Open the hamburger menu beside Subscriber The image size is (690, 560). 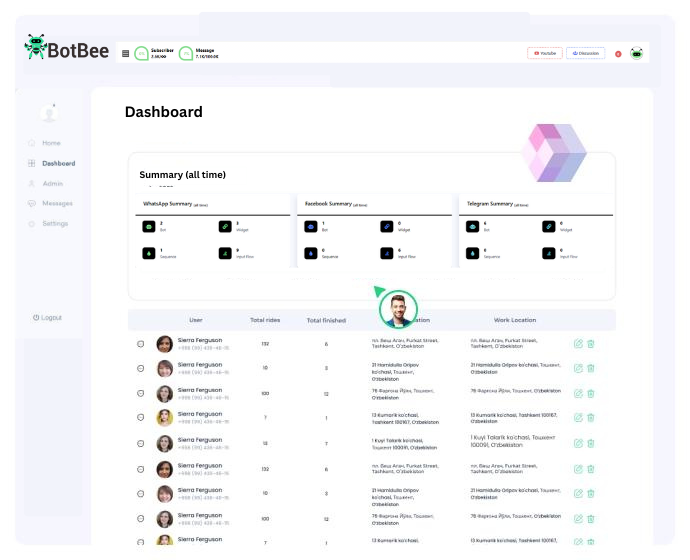[x=125, y=53]
